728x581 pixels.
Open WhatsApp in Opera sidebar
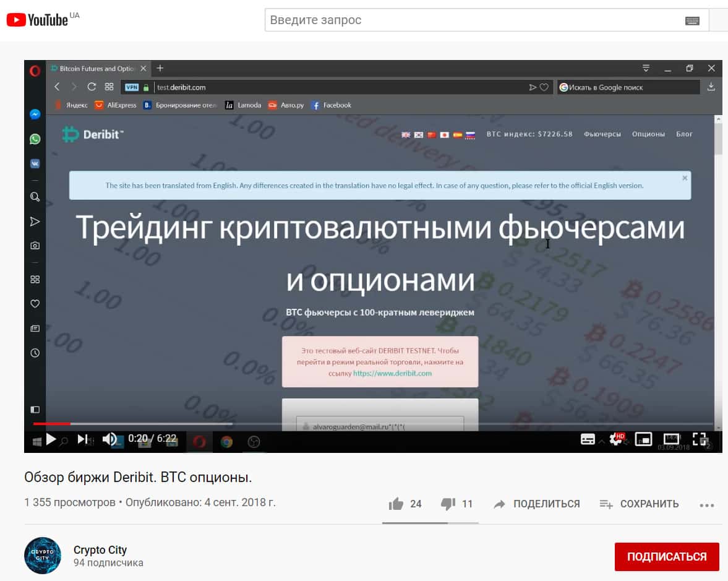(35, 139)
